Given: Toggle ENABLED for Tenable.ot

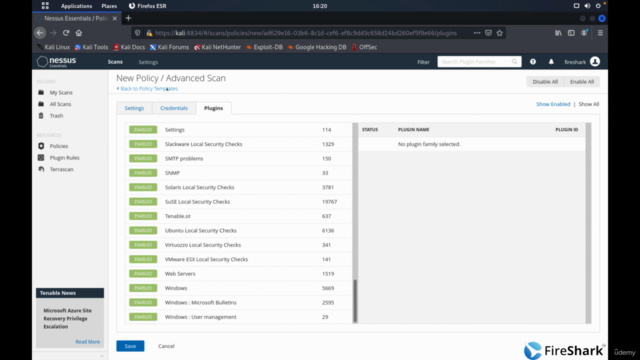Looking at the screenshot, I should (143, 216).
